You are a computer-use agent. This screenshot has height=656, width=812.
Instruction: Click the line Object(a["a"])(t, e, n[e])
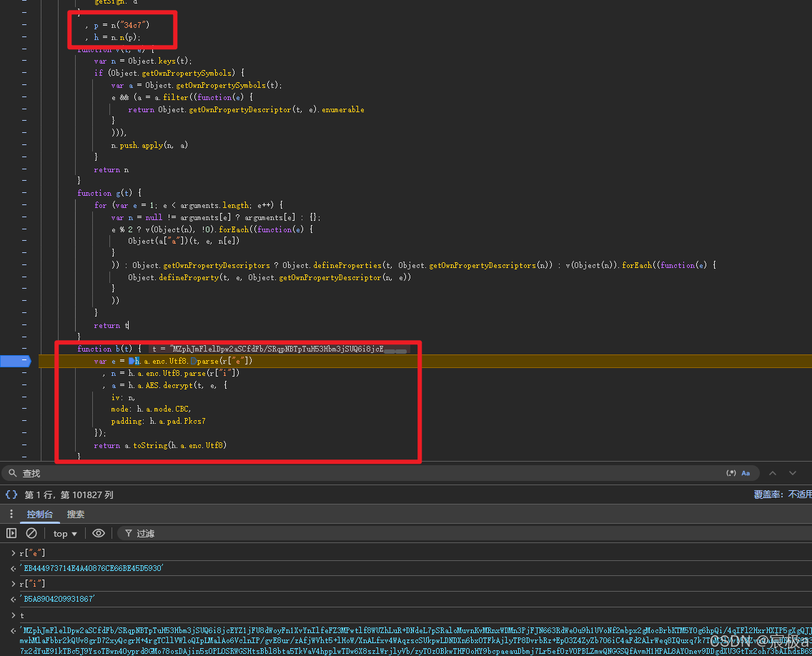184,241
